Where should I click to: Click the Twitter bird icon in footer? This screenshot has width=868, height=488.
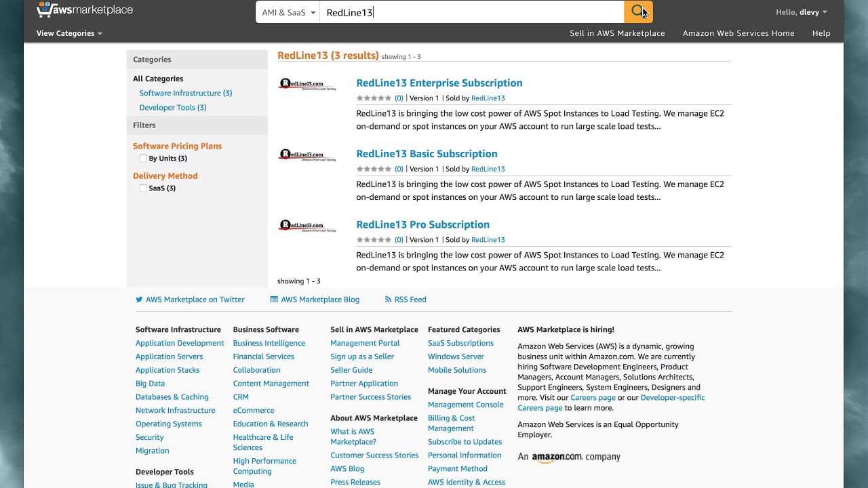click(139, 300)
